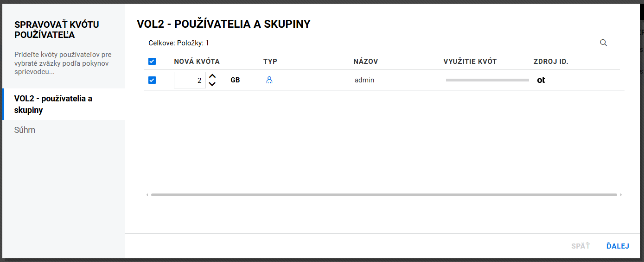The image size is (644, 262).
Task: Click the search magnifier icon
Action: [603, 43]
